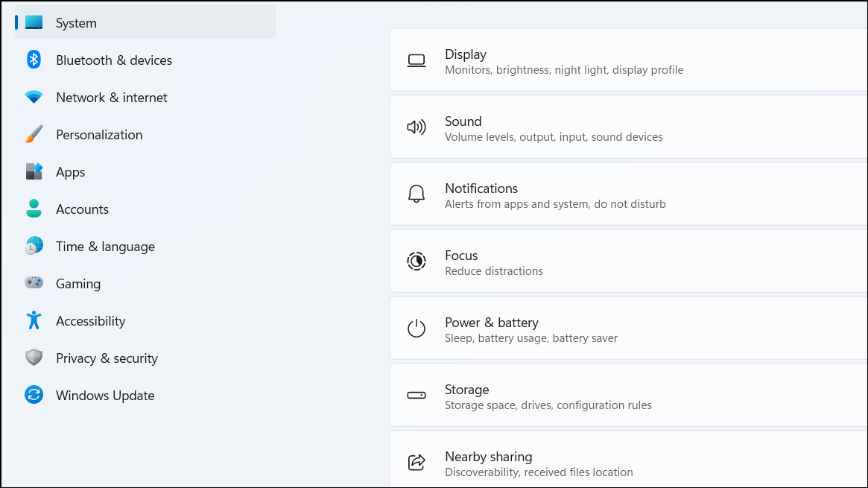Open the Sound settings card
The image size is (868, 488).
coord(629,127)
